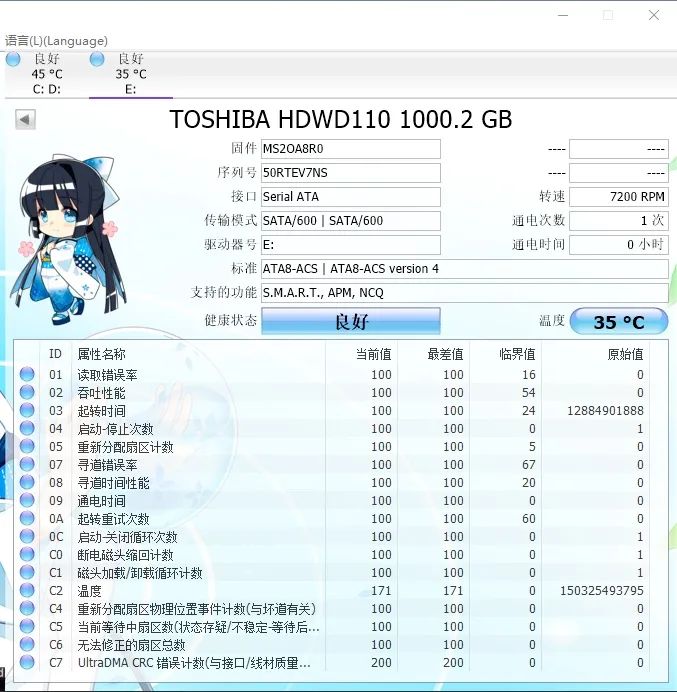Click the ID column header
The image size is (677, 692).
coord(55,354)
